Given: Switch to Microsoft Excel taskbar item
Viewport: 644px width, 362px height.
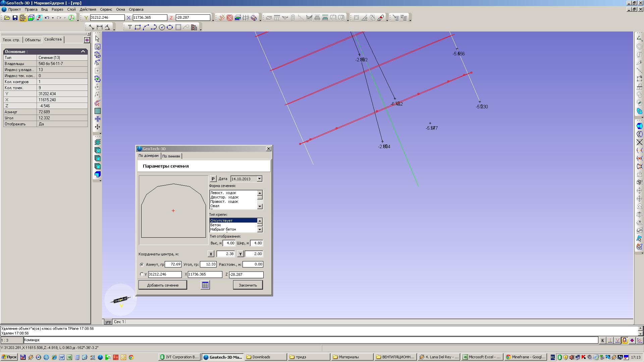Looking at the screenshot, I should pyautogui.click(x=482, y=357).
